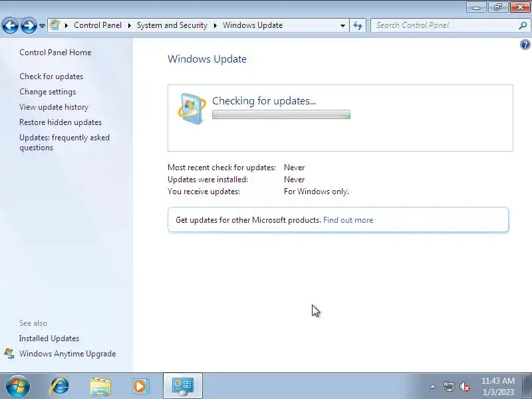Restore down the Windows Update window
This screenshot has width=532, height=399.
click(x=497, y=7)
